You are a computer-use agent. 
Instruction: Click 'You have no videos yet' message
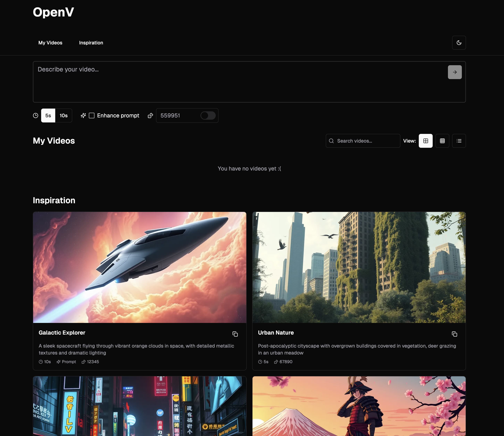point(249,169)
